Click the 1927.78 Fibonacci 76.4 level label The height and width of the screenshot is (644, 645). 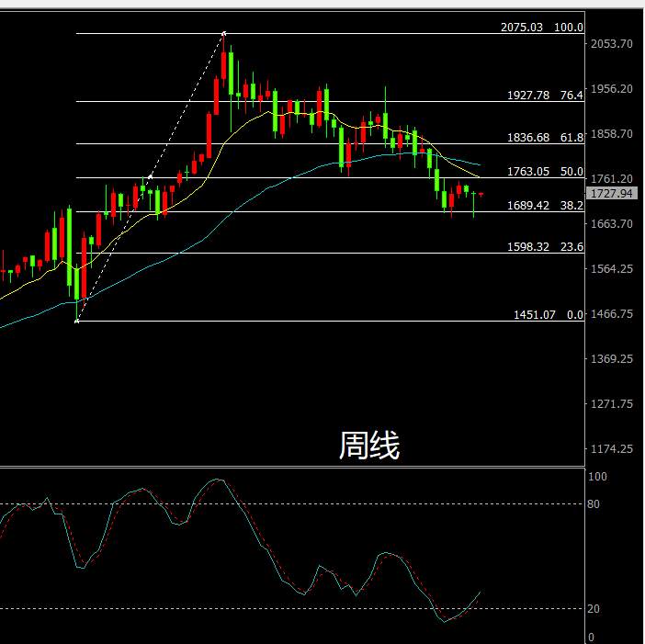545,95
